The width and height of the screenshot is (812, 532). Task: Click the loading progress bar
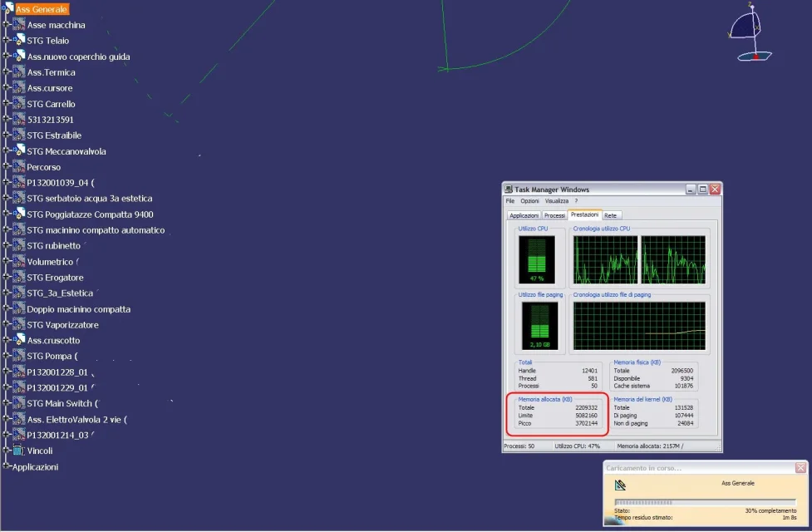click(x=705, y=502)
